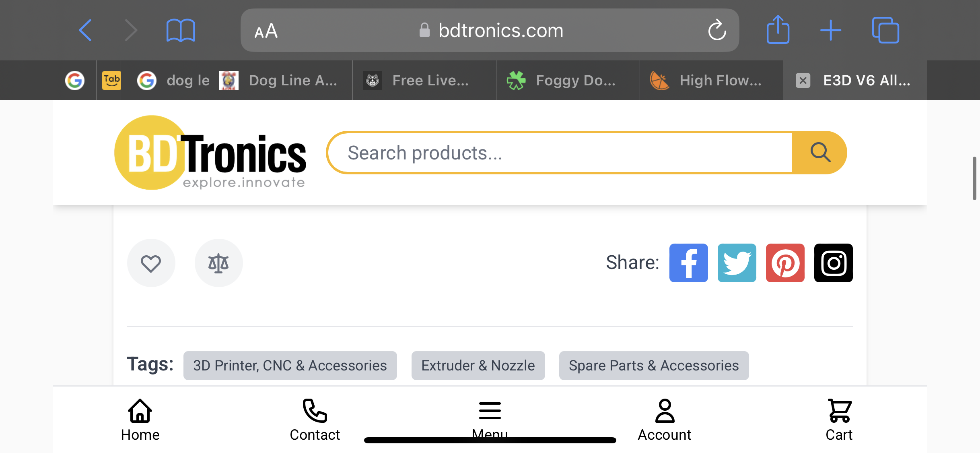This screenshot has height=453, width=980.
Task: Share on Pinterest
Action: tap(785, 263)
